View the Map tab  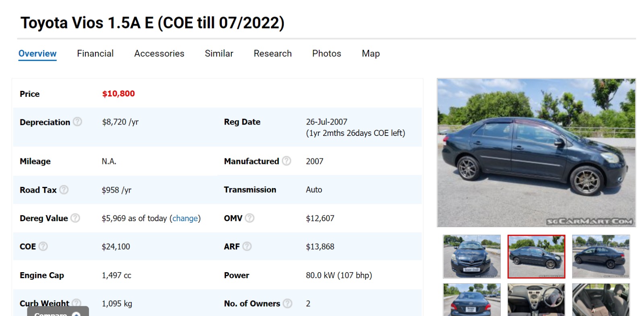coord(370,53)
